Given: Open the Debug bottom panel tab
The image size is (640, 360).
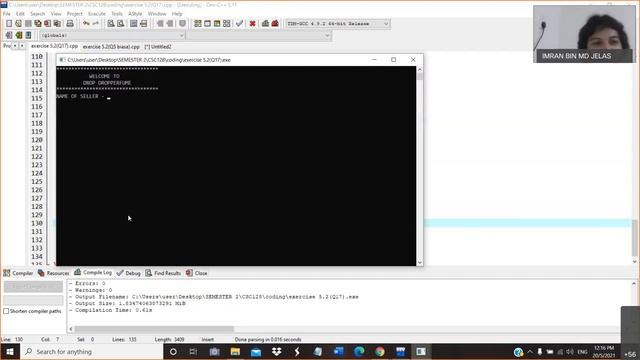Looking at the screenshot, I should coord(129,273).
